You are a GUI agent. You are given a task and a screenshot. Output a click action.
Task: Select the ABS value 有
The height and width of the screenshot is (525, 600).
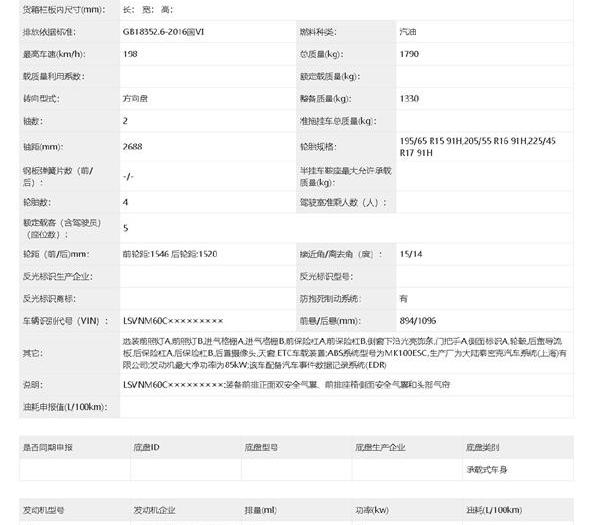[x=404, y=299]
